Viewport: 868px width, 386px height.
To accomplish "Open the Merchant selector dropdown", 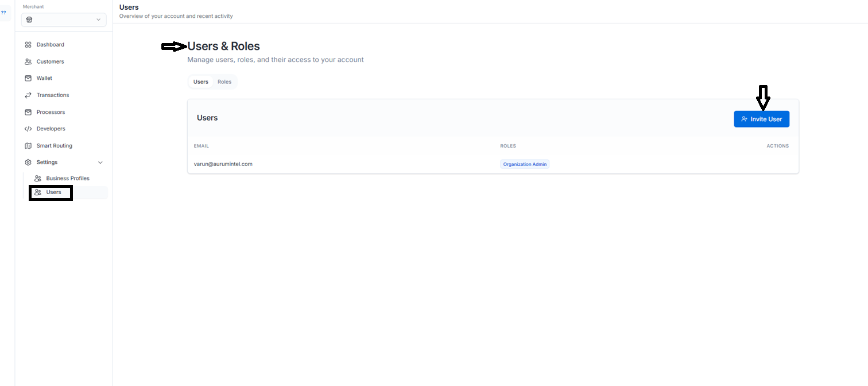I will (x=64, y=20).
